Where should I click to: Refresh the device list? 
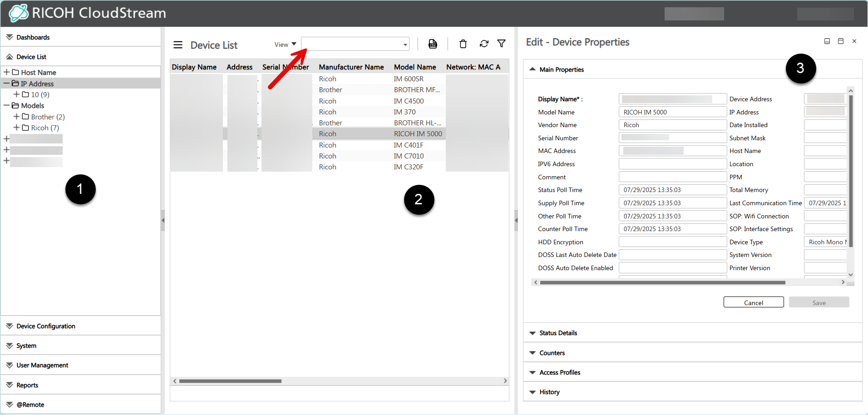(484, 44)
